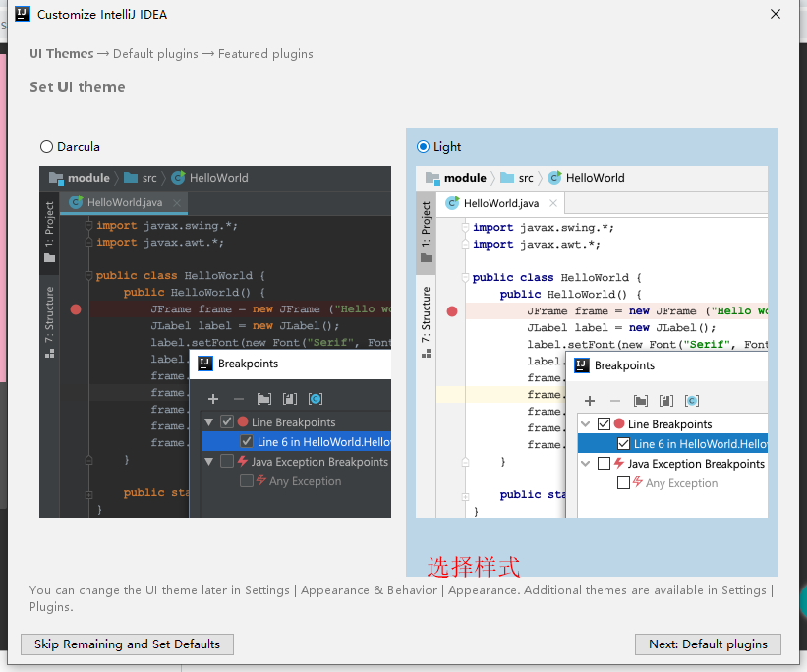Viewport: 807px width, 672px height.
Task: Click src folder icon in Darcula preview
Action: point(131,178)
